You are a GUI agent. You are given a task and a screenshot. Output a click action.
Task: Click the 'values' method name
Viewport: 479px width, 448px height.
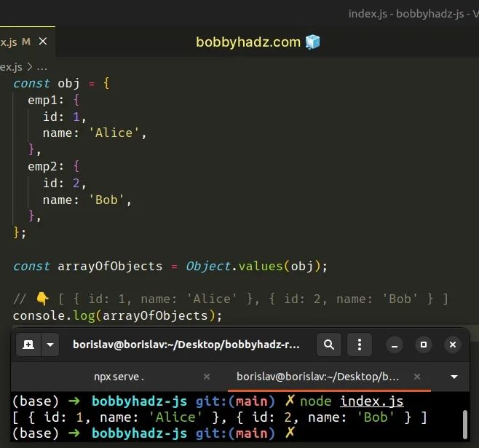pyautogui.click(x=261, y=266)
